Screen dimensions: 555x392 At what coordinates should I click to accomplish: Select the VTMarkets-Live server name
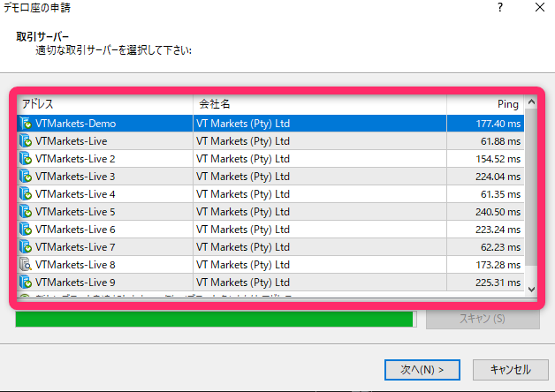(72, 141)
